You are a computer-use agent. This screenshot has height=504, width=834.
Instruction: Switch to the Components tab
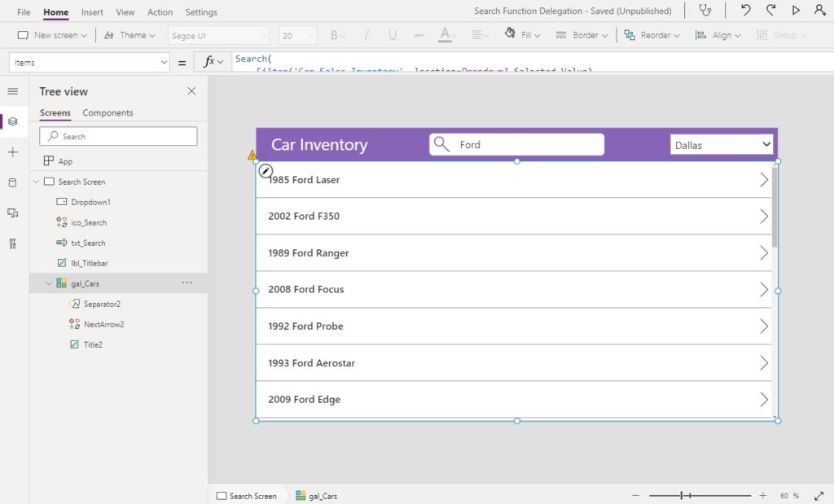[x=108, y=112]
